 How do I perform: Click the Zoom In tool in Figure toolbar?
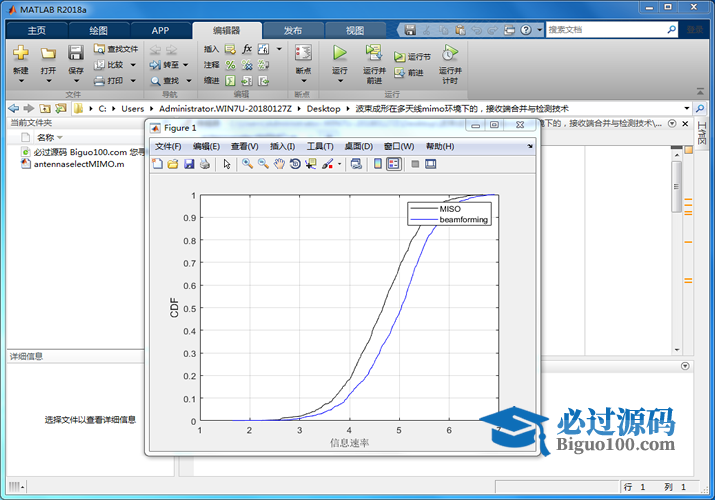pos(247,164)
